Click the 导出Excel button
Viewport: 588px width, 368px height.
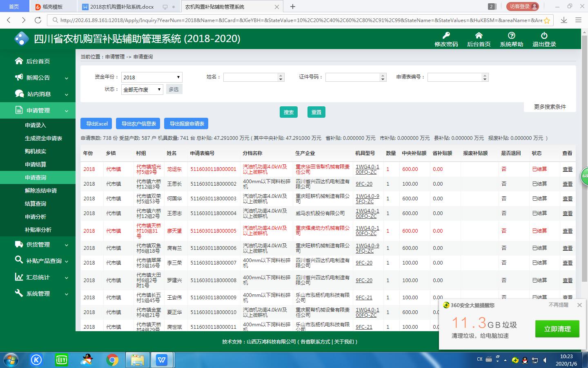click(x=97, y=123)
